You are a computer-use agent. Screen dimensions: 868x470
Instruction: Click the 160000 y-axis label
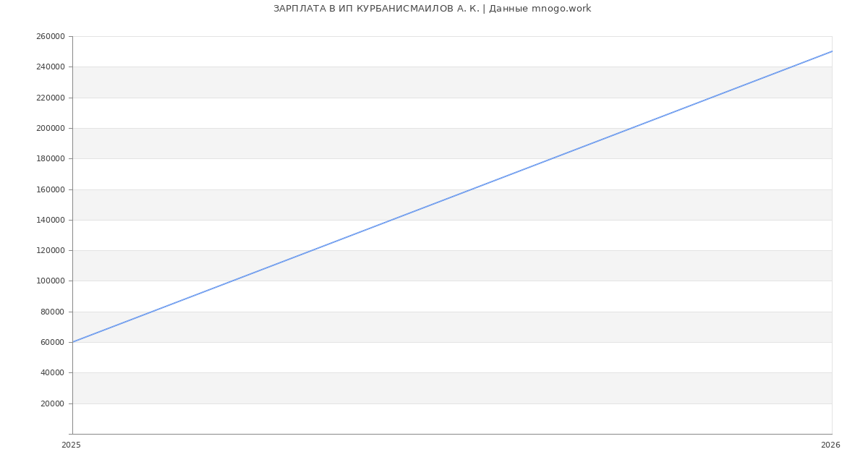50,189
